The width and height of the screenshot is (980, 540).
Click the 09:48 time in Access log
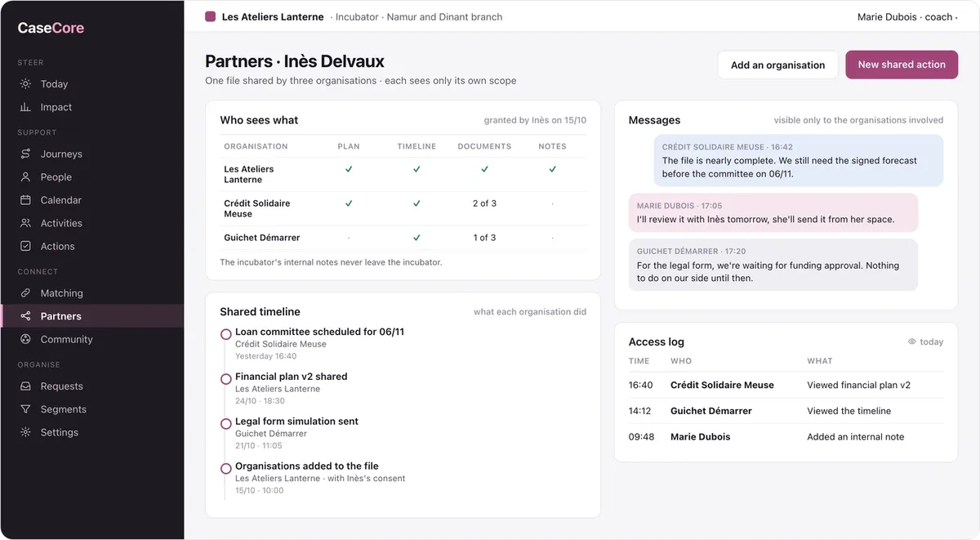641,437
